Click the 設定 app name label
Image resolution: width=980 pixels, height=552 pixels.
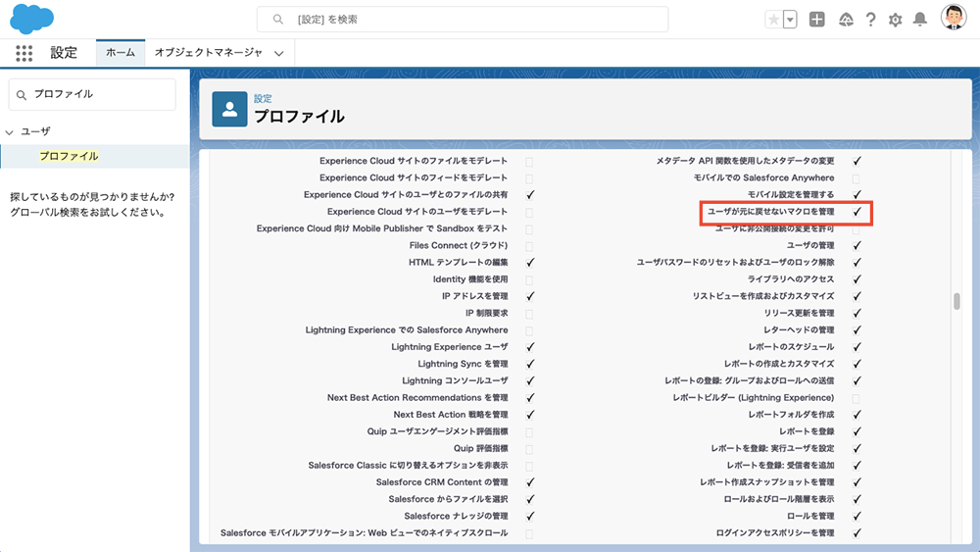click(64, 53)
